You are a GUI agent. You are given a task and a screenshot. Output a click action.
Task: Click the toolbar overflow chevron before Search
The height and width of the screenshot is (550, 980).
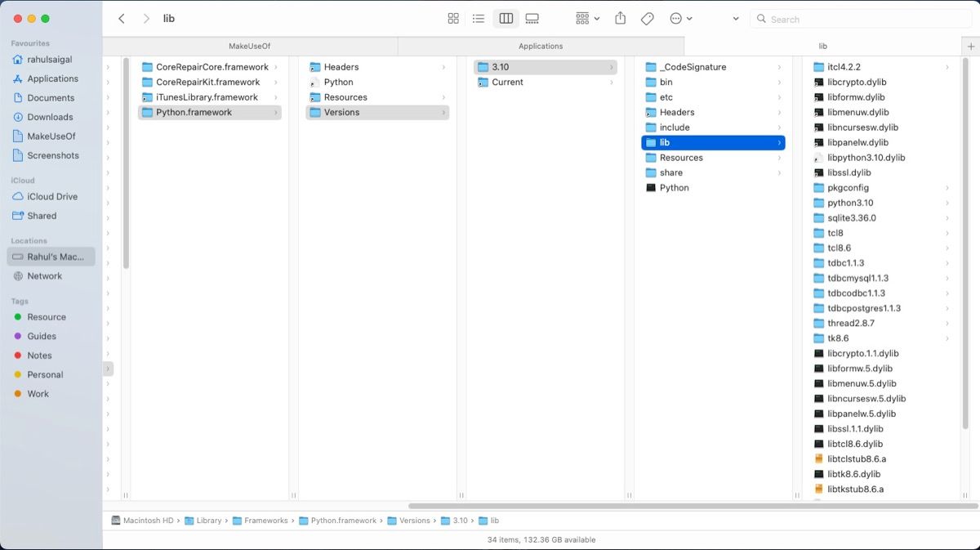pos(736,18)
